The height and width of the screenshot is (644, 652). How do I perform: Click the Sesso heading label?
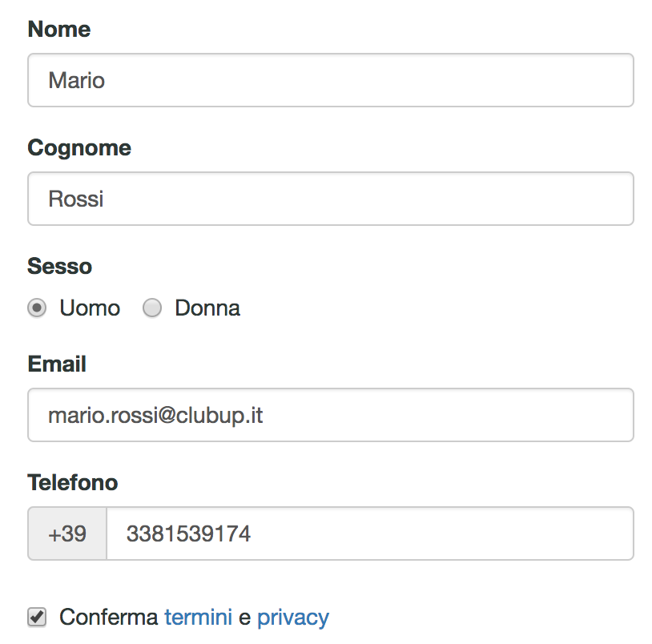click(x=59, y=266)
